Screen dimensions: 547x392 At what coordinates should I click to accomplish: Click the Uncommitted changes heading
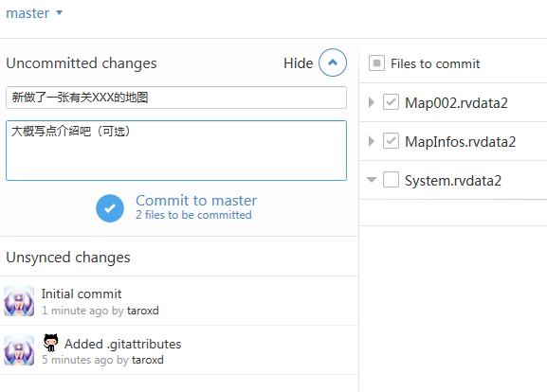[82, 63]
